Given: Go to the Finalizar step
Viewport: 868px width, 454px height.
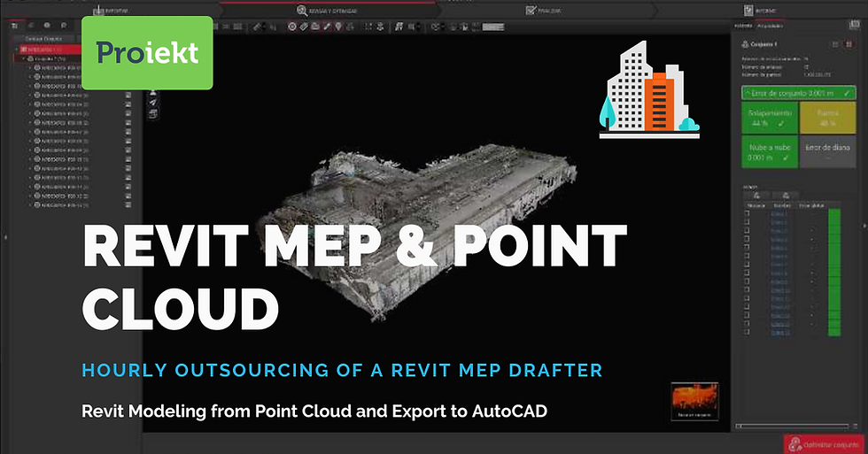Looking at the screenshot, I should point(543,10).
